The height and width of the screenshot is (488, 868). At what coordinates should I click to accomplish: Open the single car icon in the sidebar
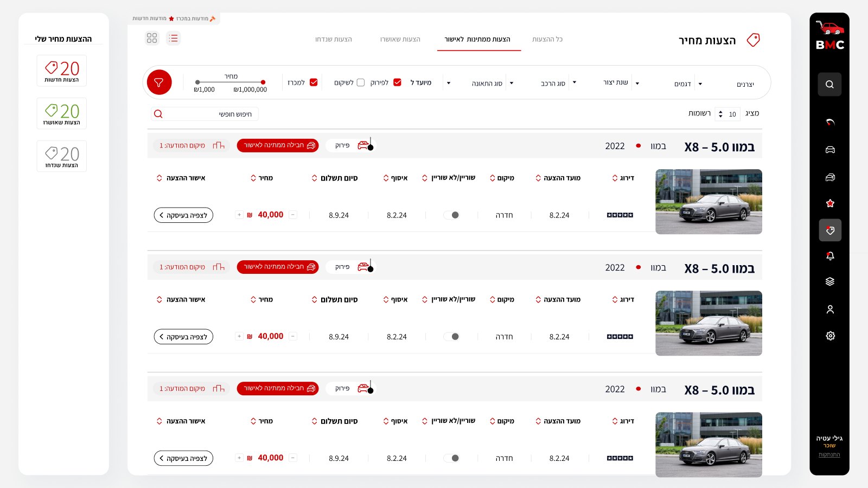pos(830,150)
